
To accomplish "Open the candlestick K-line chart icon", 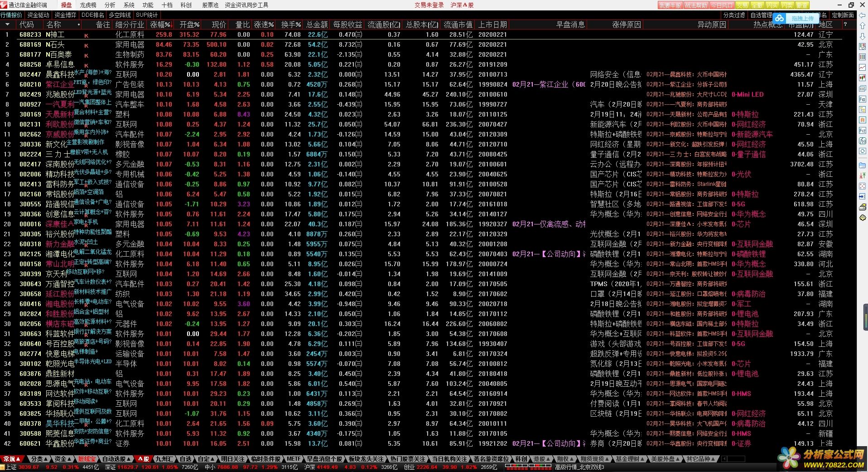I will click(x=863, y=78).
